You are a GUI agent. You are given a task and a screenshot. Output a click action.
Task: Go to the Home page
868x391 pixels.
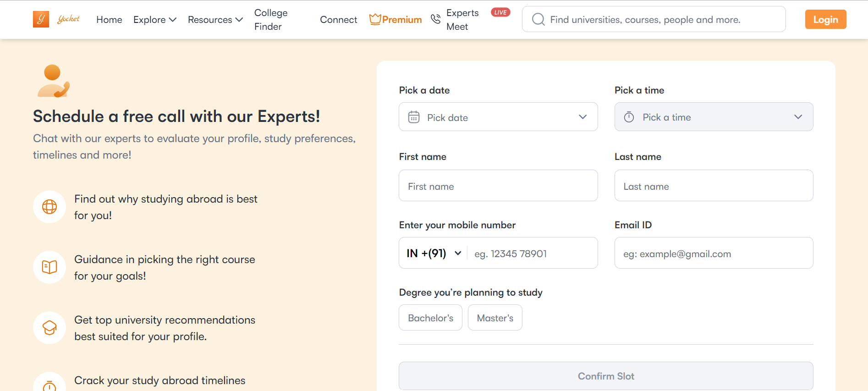(x=109, y=20)
